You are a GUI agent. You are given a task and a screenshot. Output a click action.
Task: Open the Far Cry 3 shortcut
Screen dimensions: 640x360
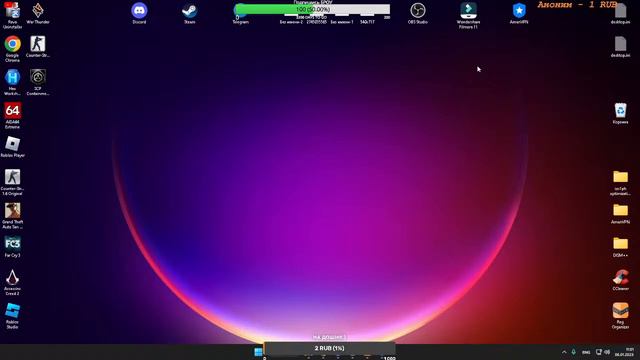pos(12,246)
